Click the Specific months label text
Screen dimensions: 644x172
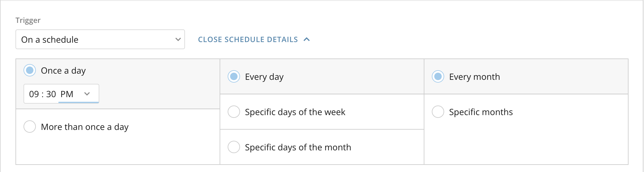point(481,112)
